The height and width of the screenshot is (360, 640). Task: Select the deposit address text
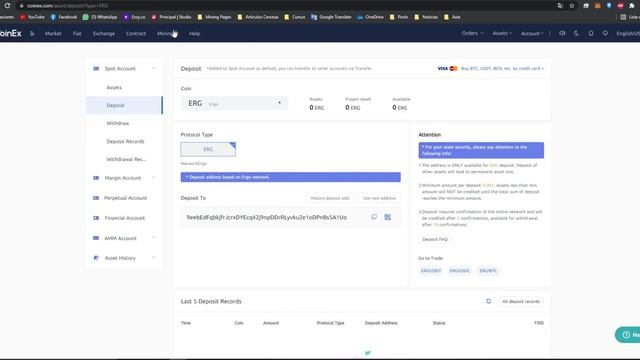point(267,217)
